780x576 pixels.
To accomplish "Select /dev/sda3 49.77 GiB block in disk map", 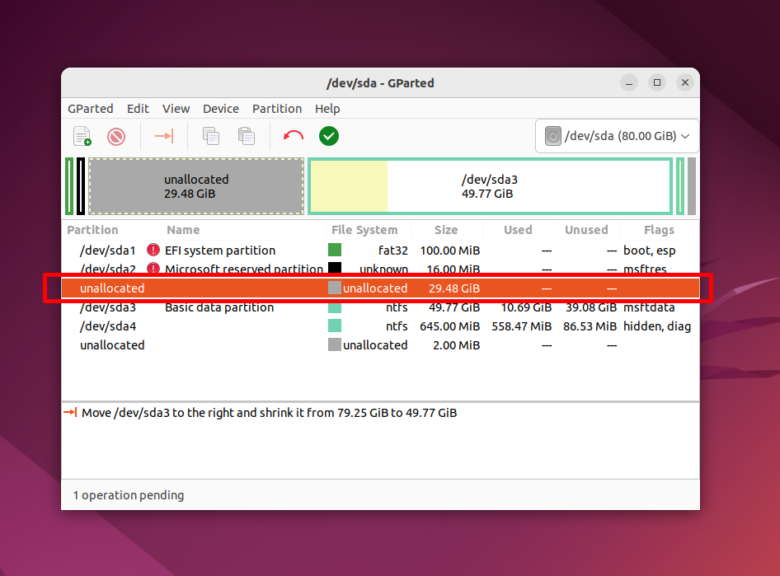I will click(x=490, y=186).
